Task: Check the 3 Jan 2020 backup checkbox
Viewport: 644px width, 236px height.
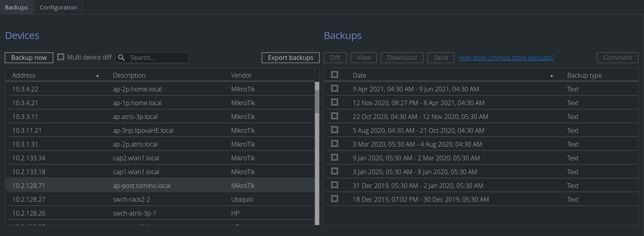Action: pos(335,171)
